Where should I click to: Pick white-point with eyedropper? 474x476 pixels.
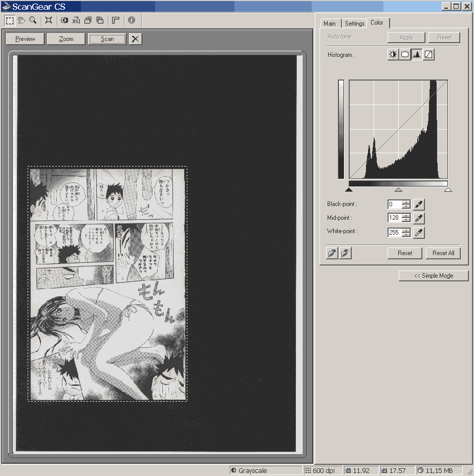(419, 233)
